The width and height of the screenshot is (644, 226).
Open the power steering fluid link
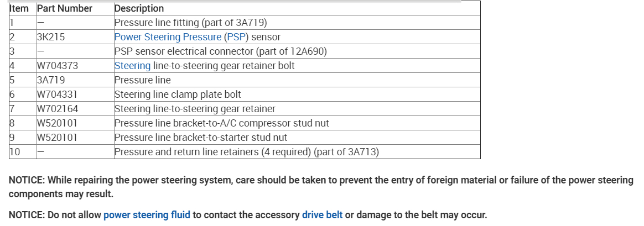(147, 214)
